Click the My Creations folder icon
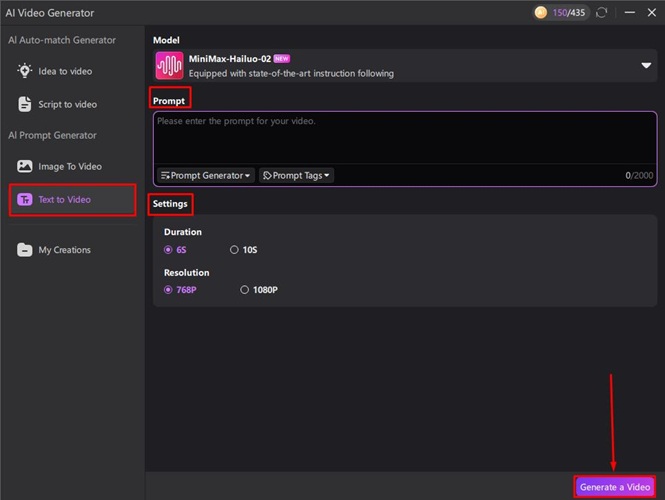This screenshot has width=665, height=500. [25, 250]
